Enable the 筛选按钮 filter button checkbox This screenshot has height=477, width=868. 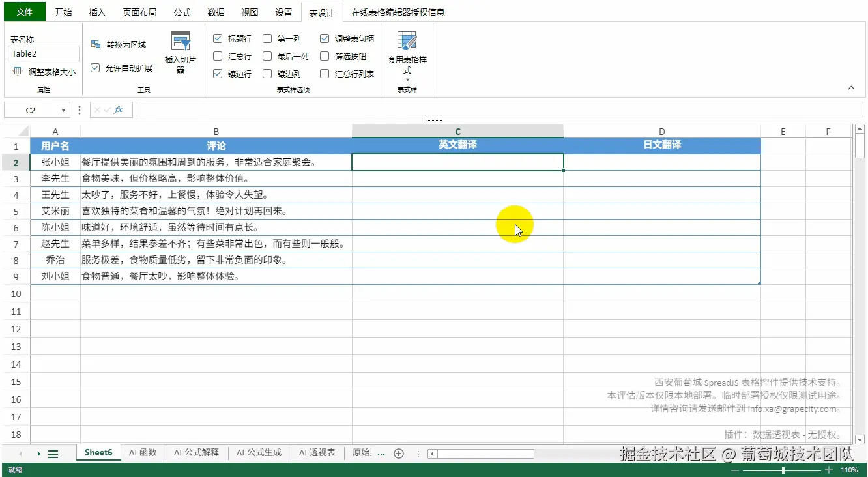325,56
